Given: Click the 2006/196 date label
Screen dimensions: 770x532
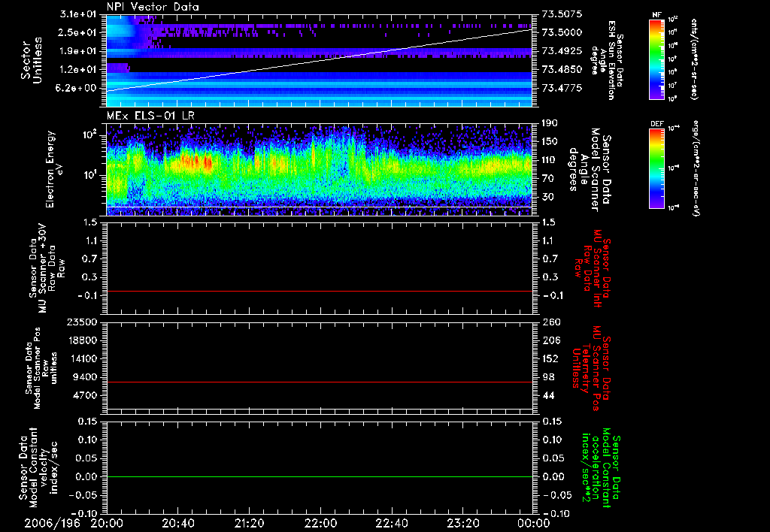Looking at the screenshot, I should (x=52, y=522).
